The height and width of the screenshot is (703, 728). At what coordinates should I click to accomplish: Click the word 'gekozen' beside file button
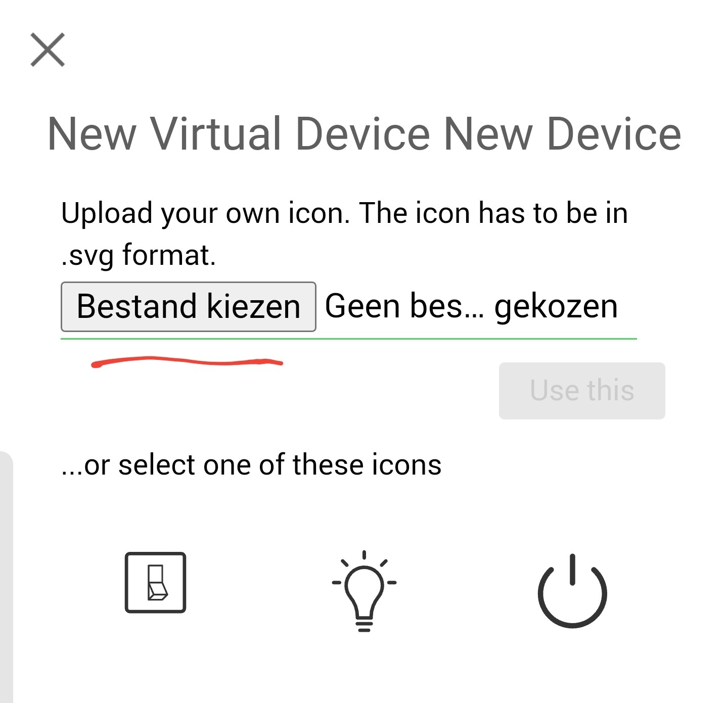[x=556, y=306]
